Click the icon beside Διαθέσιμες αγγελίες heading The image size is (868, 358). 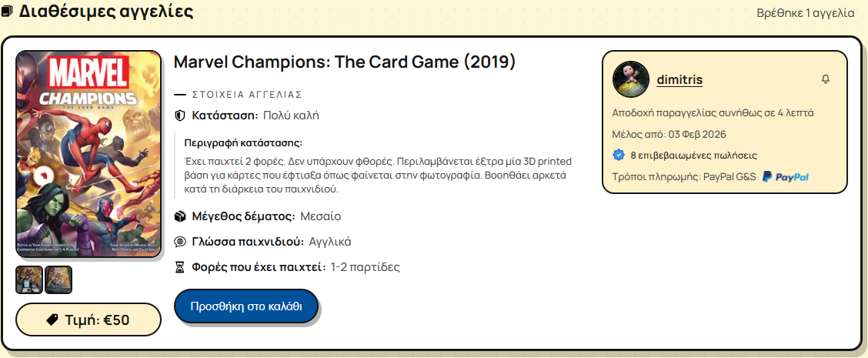[x=8, y=12]
